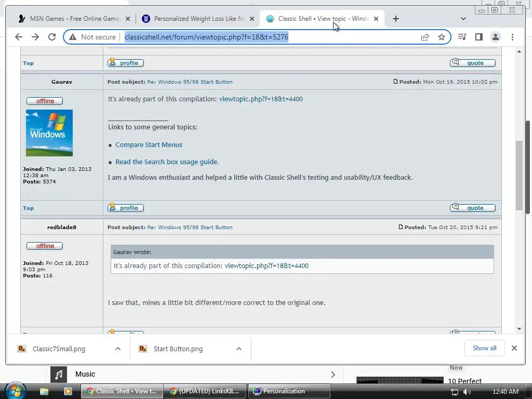Open the quoted viewtopic link in redblade8's post
This screenshot has height=399, width=532.
pos(267,265)
